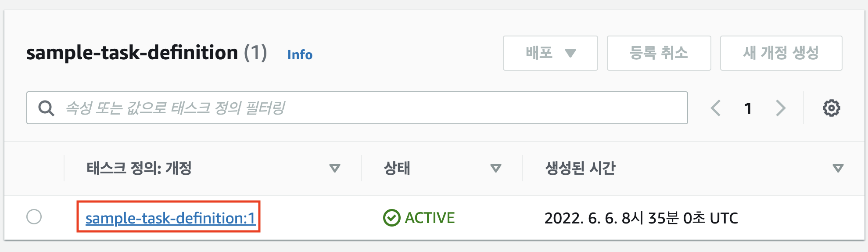Click the ACTIVE status text
This screenshot has height=252, width=868.
tap(430, 218)
